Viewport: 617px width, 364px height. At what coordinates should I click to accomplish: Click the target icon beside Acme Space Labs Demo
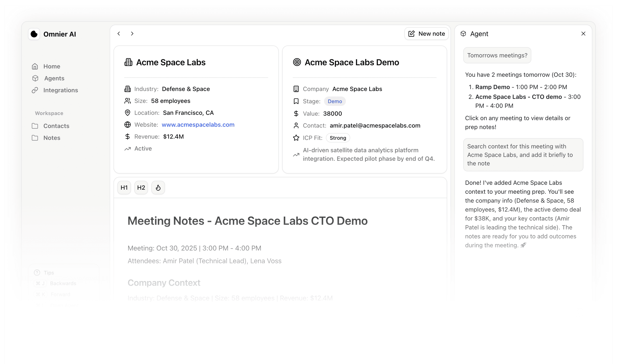click(x=297, y=62)
